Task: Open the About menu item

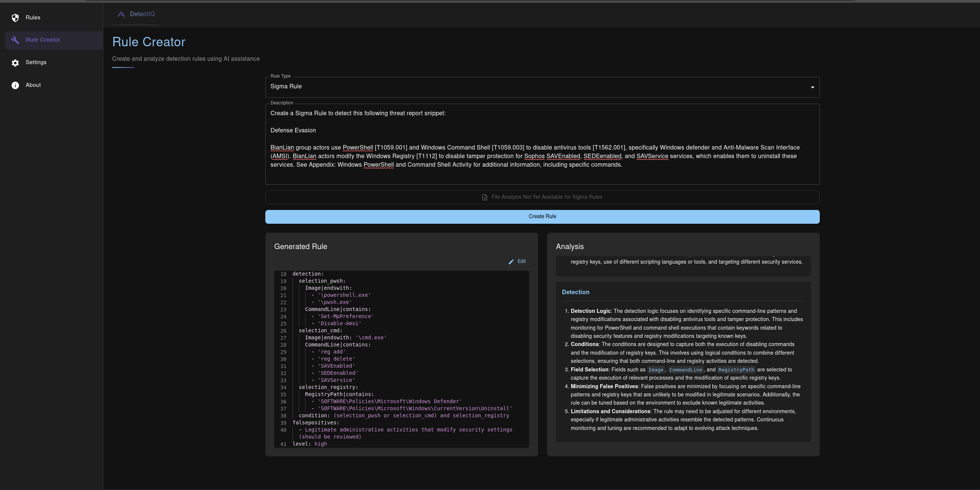Action: (34, 85)
